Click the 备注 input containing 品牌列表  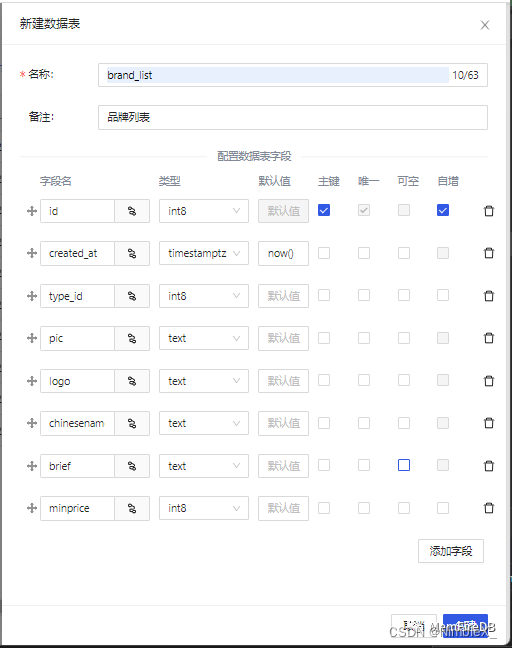pos(293,117)
